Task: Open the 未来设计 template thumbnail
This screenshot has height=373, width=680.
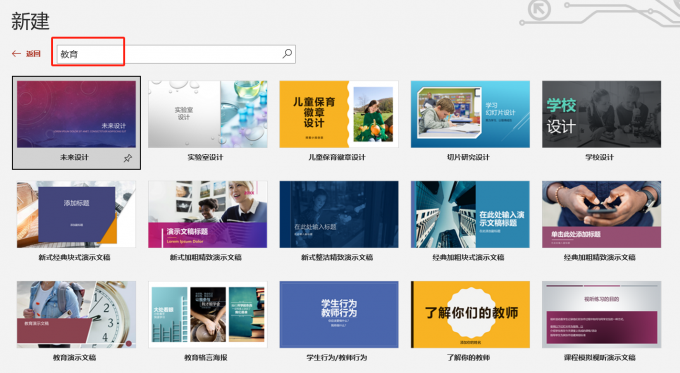Action: 76,114
